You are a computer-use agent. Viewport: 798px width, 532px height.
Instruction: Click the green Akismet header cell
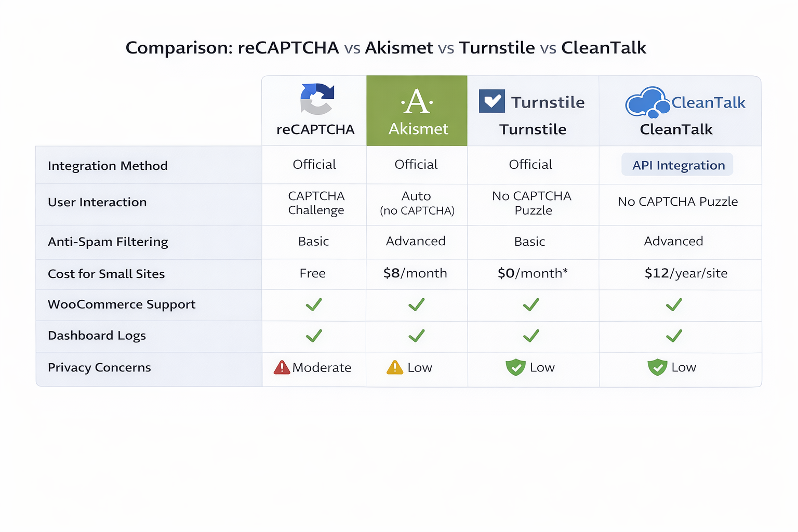[417, 111]
